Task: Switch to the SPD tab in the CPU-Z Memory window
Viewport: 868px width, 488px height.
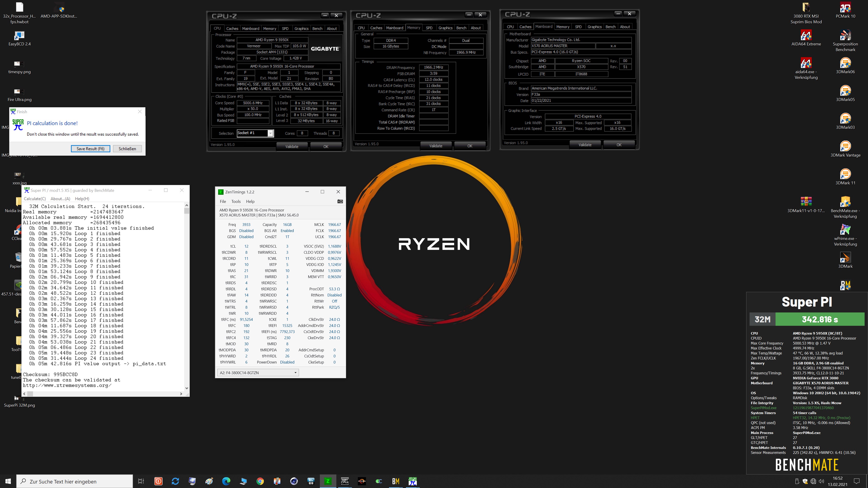Action: tap(429, 28)
